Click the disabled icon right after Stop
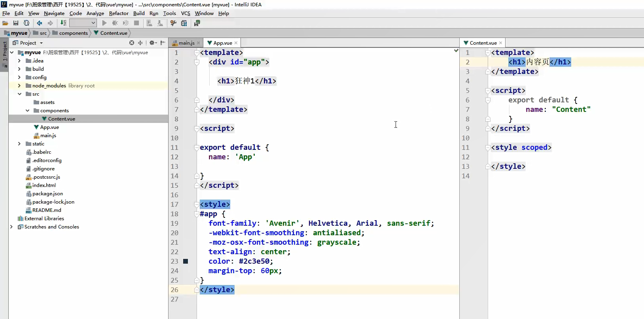The height and width of the screenshot is (319, 644). coord(150,23)
